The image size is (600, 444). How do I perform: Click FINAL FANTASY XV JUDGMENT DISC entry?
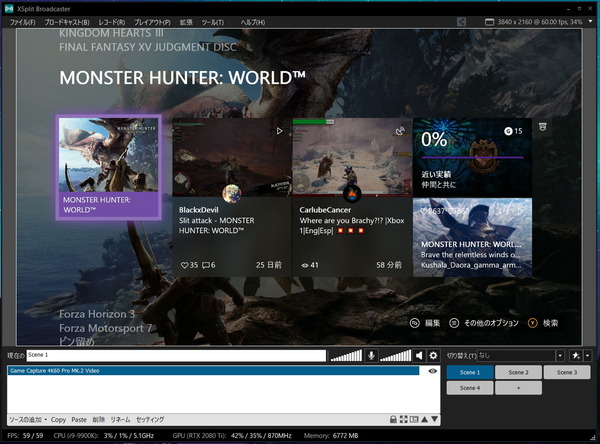pos(148,47)
